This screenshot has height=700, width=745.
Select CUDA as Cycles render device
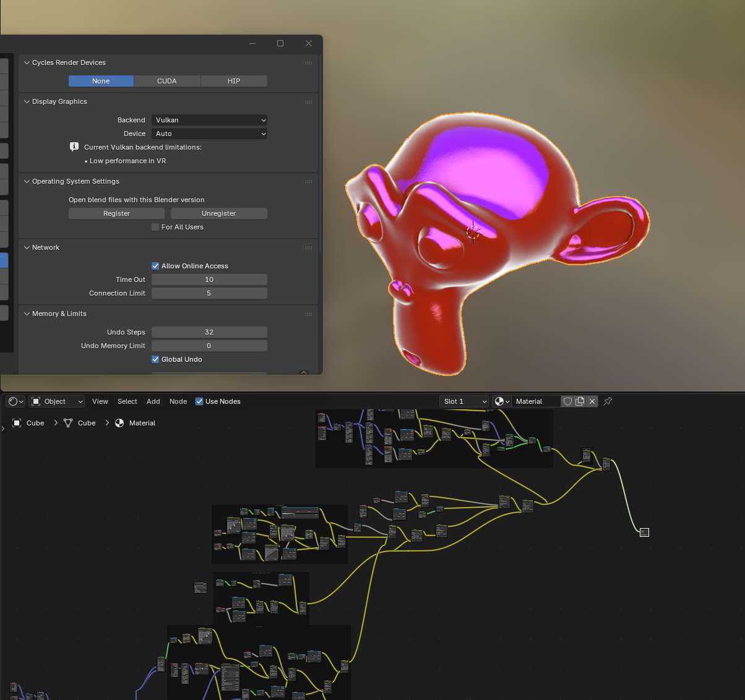[167, 81]
